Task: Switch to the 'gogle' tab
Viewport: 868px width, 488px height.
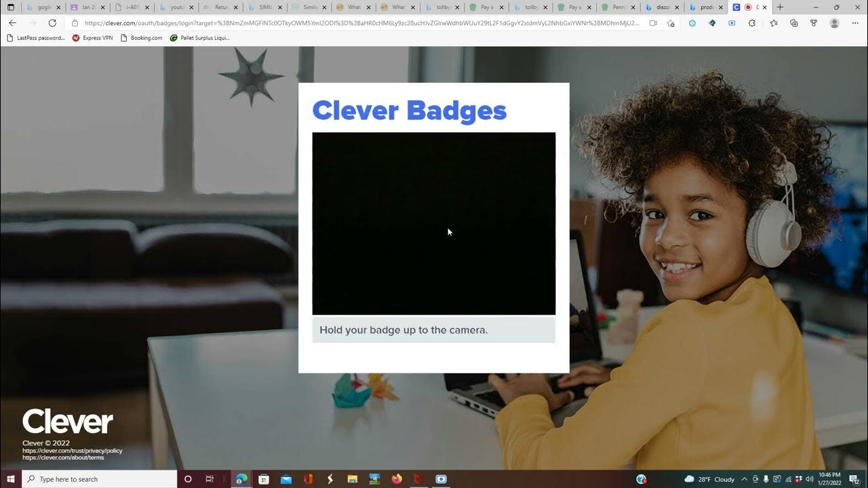Action: [x=43, y=7]
